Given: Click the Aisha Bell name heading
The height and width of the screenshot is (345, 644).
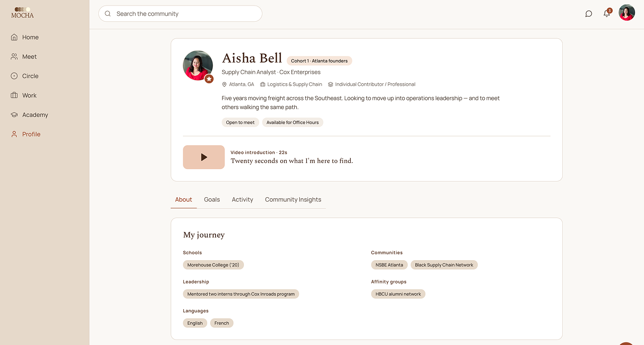Looking at the screenshot, I should (x=252, y=58).
